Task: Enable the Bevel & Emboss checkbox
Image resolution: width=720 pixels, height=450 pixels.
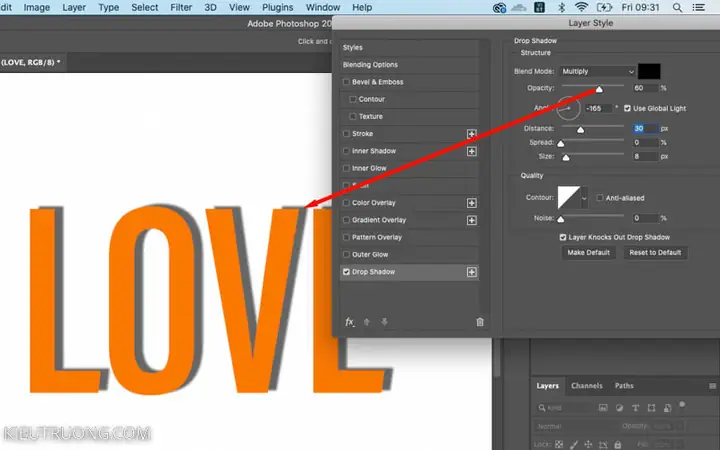Action: point(346,82)
